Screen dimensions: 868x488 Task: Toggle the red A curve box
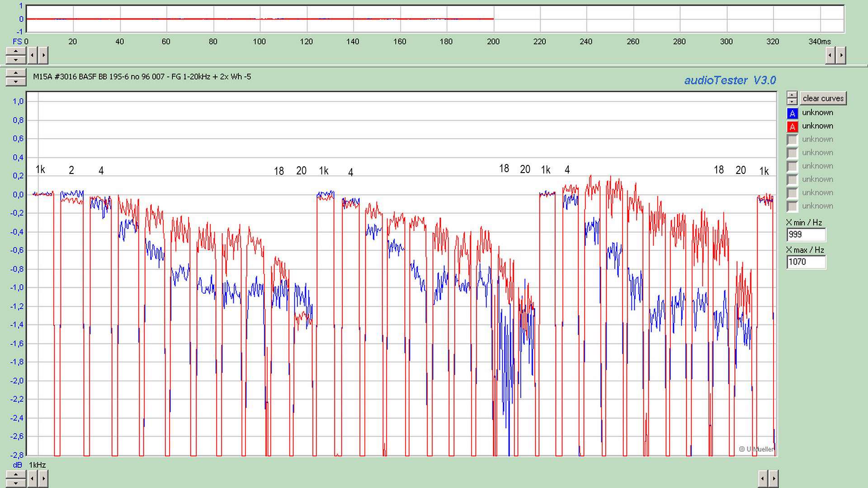pos(792,127)
